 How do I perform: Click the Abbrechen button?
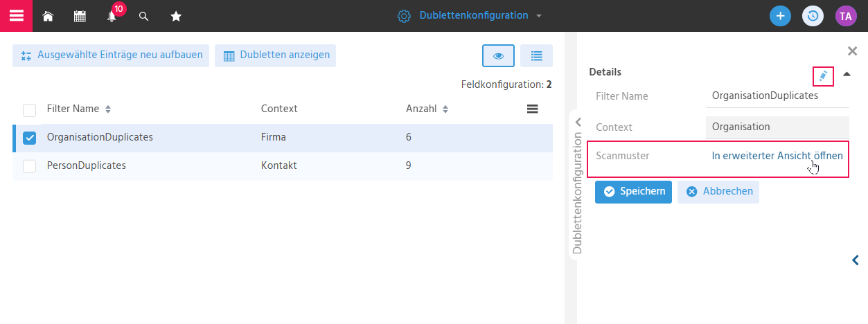tap(718, 192)
